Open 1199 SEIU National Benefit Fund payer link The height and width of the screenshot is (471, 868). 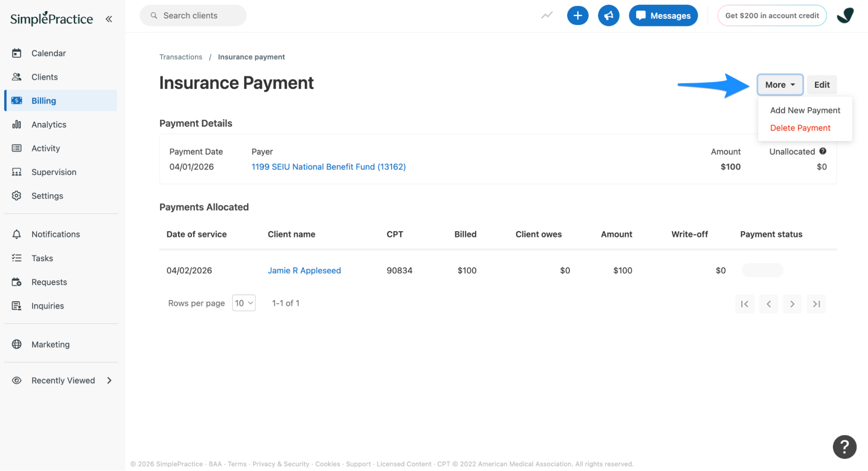pos(328,167)
